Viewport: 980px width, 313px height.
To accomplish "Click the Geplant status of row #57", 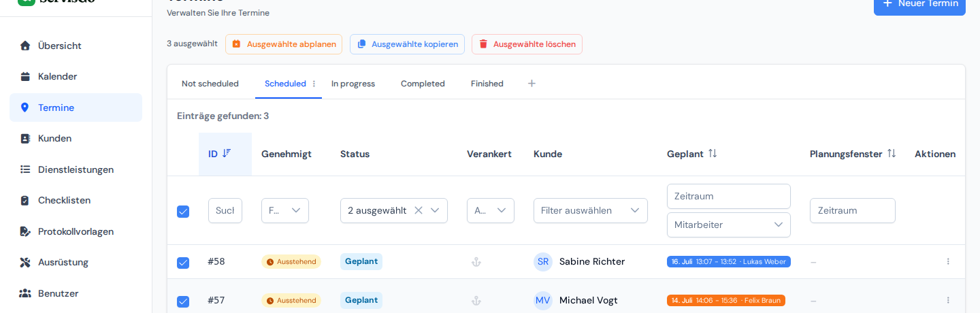I will tap(361, 300).
